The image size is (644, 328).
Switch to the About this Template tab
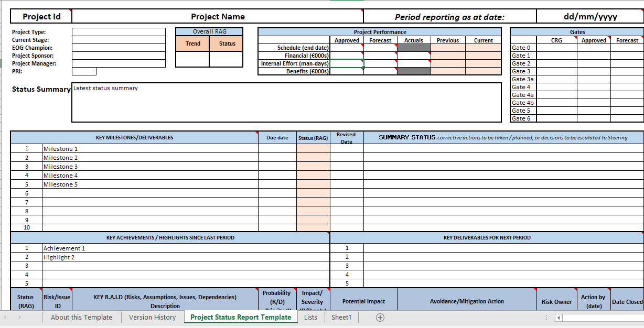pos(81,318)
